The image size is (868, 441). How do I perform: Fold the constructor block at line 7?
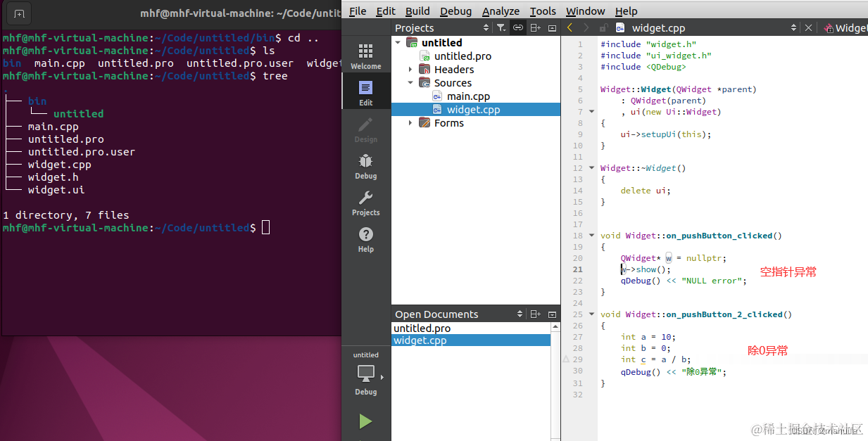[592, 112]
